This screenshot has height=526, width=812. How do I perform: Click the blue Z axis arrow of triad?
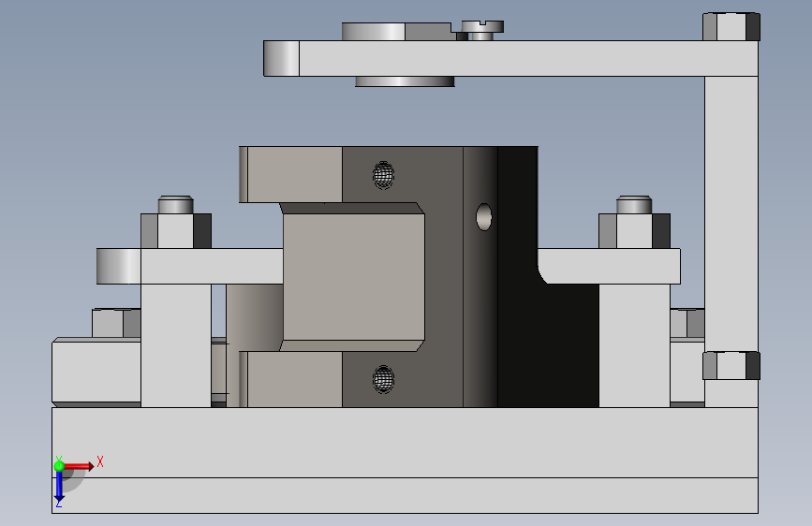[59, 487]
